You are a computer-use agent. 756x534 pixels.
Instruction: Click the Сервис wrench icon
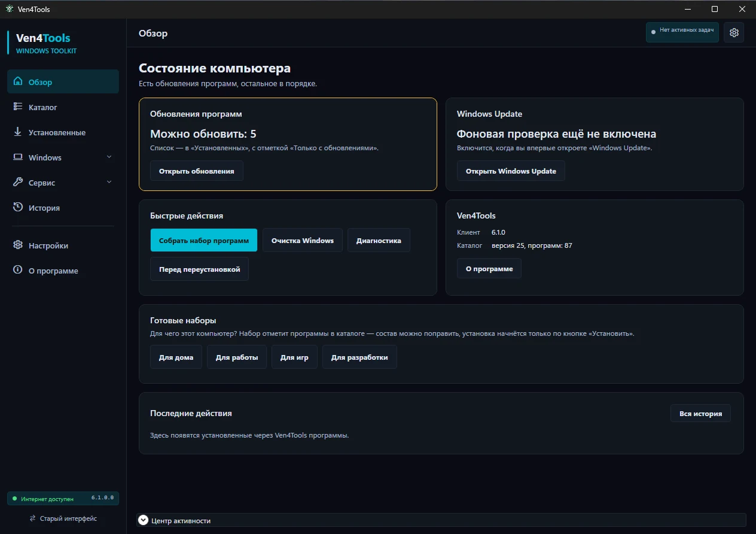tap(18, 182)
